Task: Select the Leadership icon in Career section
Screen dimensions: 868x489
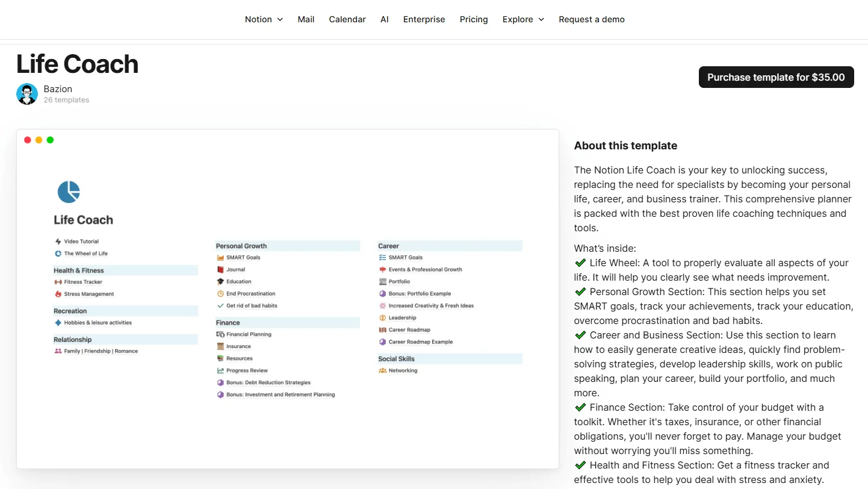Action: tap(382, 317)
